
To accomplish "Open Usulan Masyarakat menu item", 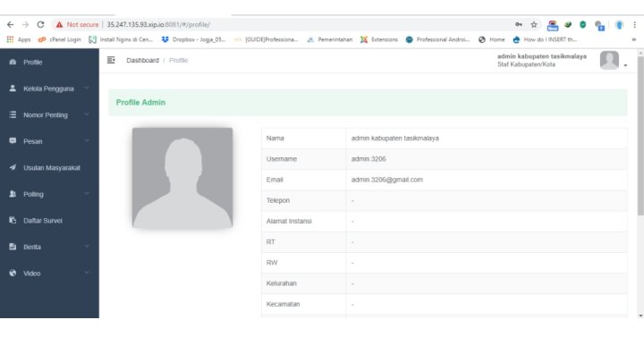I will coord(49,167).
